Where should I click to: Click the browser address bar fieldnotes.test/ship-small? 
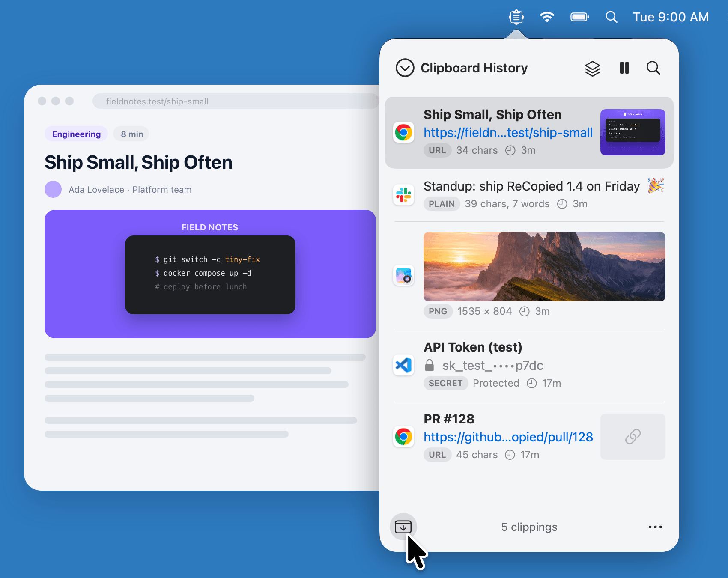click(236, 101)
